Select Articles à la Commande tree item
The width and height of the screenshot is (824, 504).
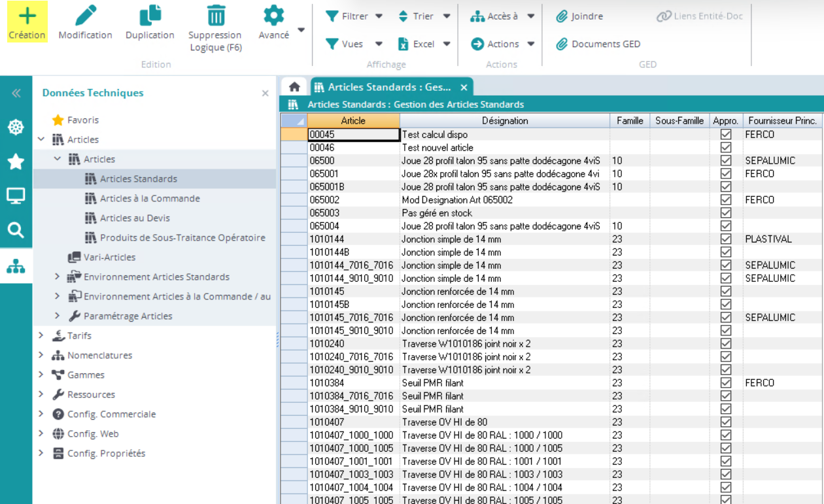click(x=149, y=198)
